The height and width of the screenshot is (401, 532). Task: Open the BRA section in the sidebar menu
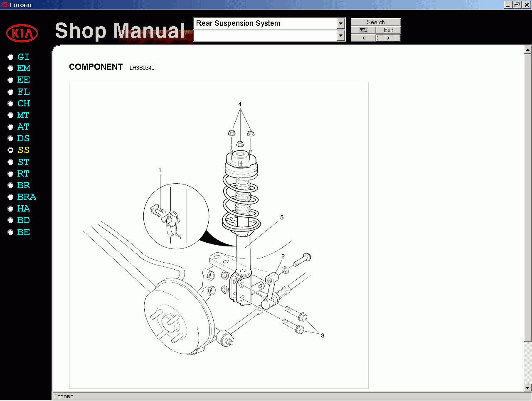(x=27, y=197)
